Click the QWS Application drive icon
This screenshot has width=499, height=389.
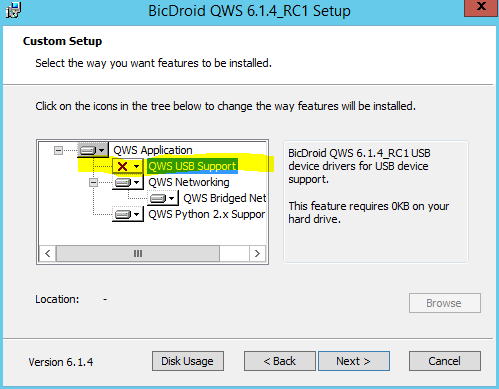[x=88, y=150]
